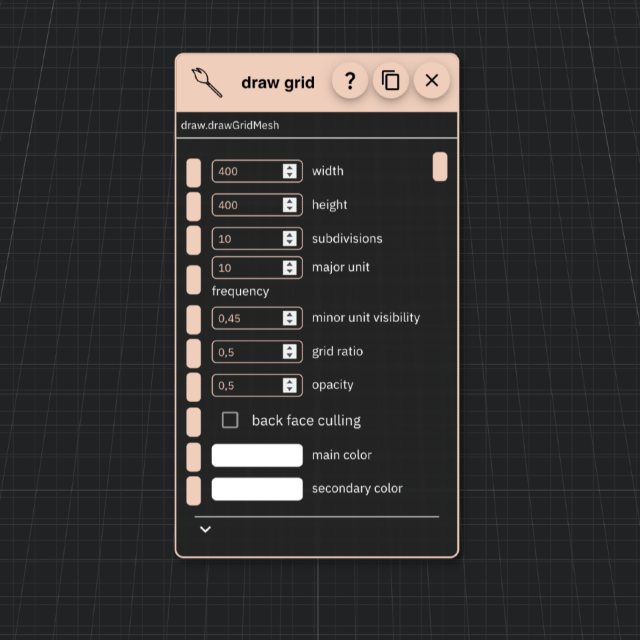Click the width input field
This screenshot has width=640, height=640.
[x=257, y=171]
